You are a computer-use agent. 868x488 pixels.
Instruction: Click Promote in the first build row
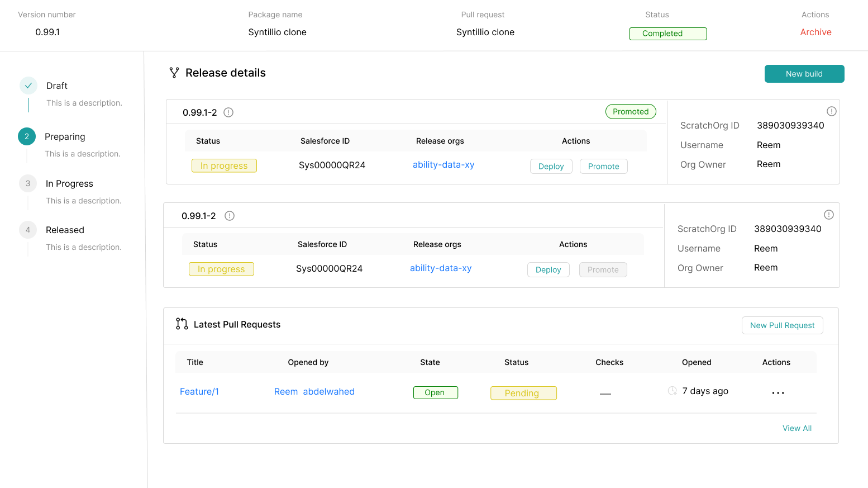(603, 167)
